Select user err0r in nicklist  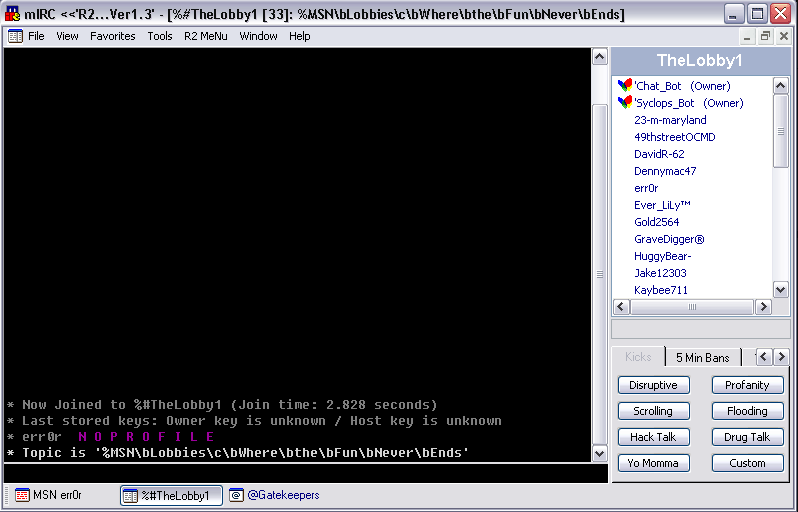click(x=646, y=188)
